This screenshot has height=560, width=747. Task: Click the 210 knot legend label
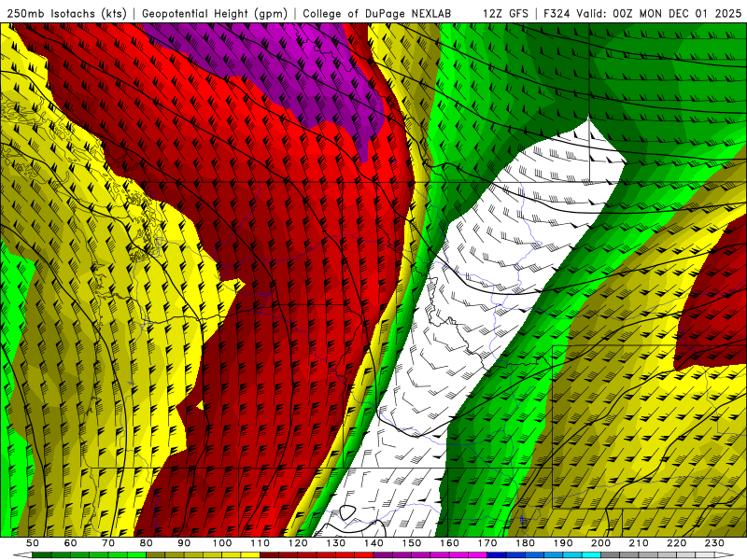coord(639,543)
